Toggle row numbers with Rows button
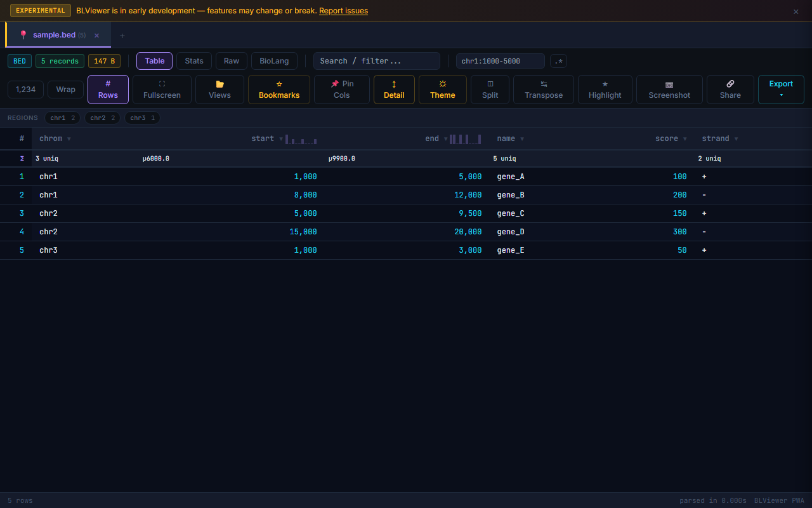This screenshot has width=812, height=508. (108, 90)
